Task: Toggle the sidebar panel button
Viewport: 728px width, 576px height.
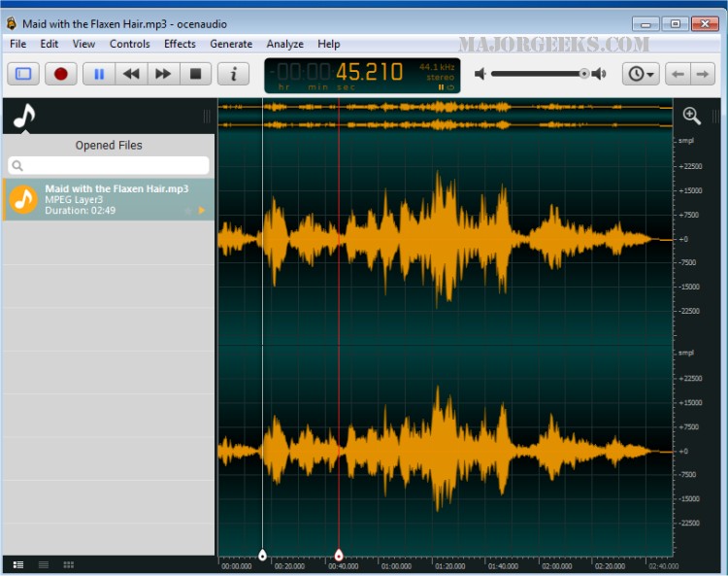Action: [23, 74]
